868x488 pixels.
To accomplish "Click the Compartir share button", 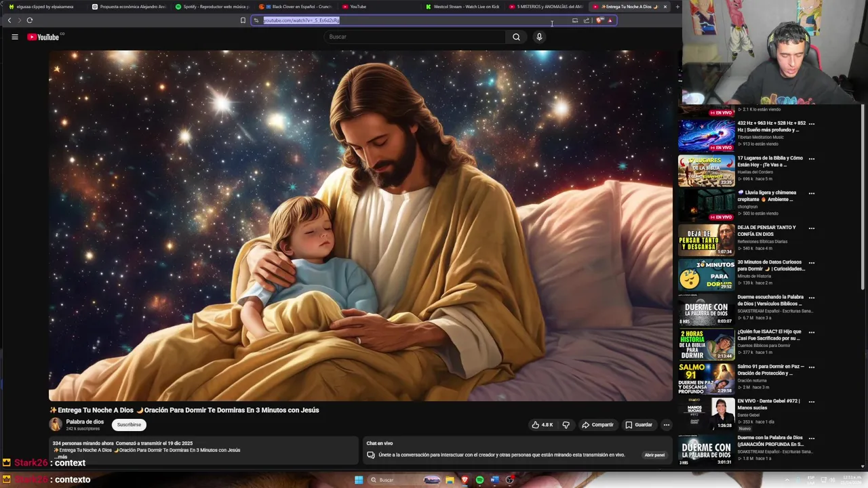I will (x=597, y=425).
